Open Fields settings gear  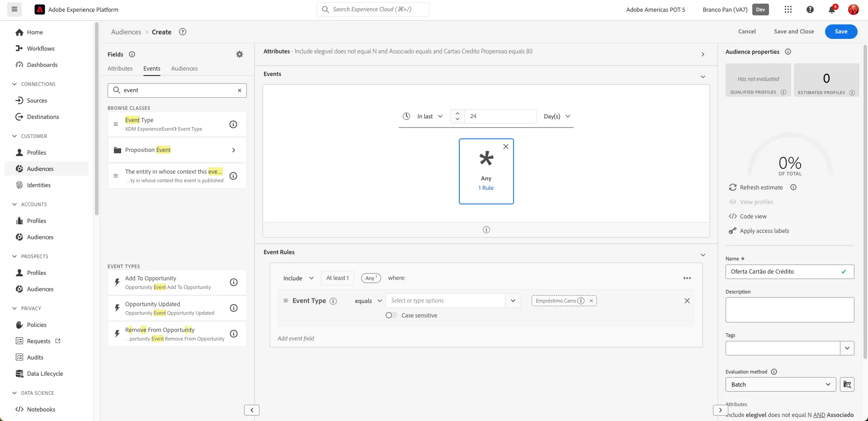(240, 54)
